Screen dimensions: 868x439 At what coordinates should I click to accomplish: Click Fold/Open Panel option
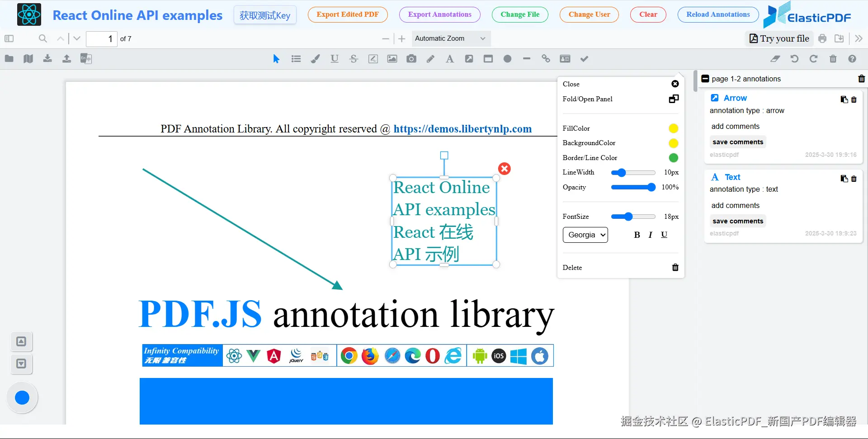[621, 99]
